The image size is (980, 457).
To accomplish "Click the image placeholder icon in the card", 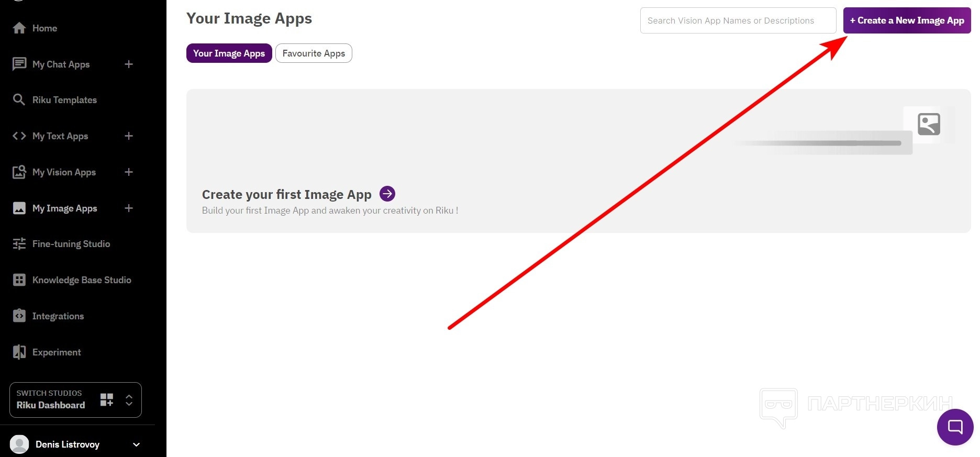I will point(929,124).
